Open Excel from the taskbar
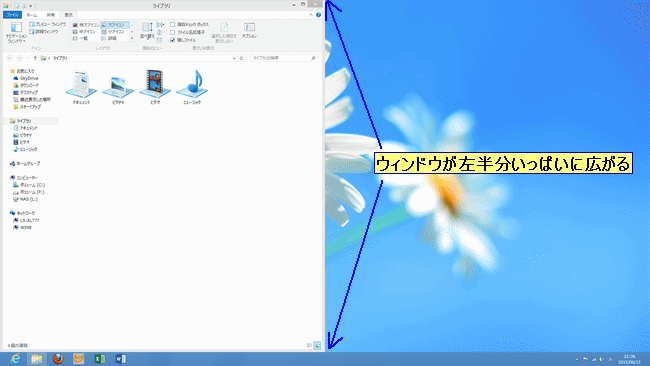 pos(99,359)
